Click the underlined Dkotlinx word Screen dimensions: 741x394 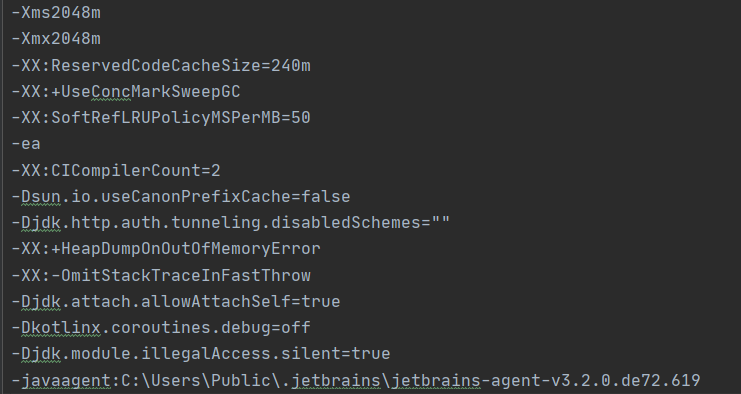(x=61, y=328)
